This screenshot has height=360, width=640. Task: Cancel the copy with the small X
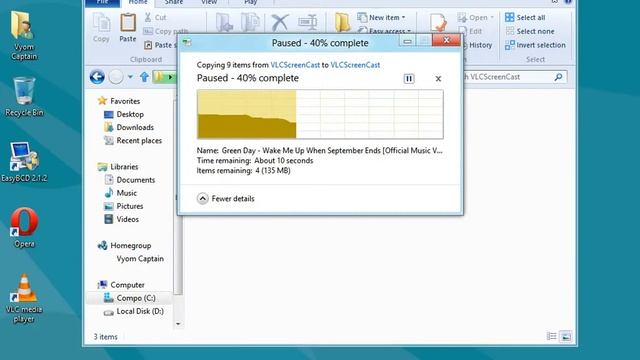438,78
